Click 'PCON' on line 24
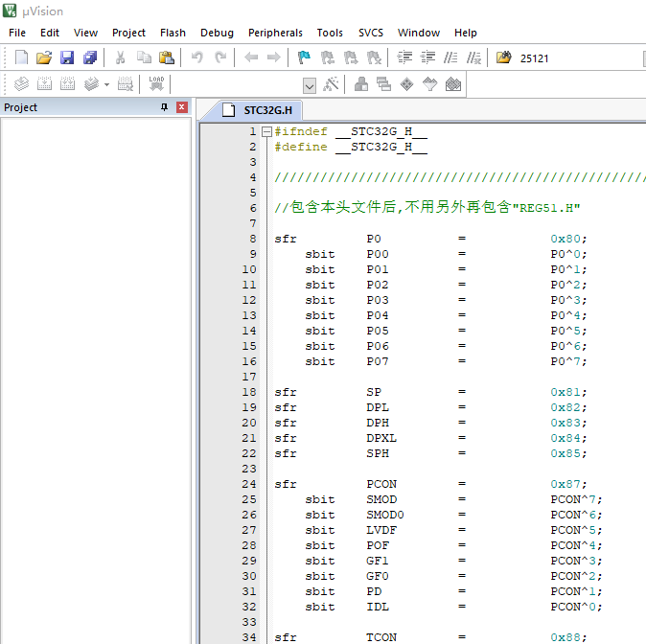 point(381,484)
